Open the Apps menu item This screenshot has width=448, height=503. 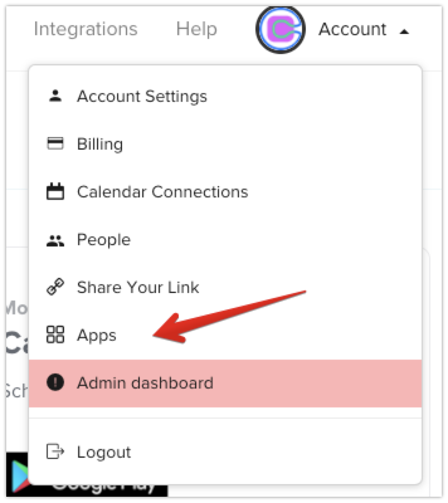tap(225, 335)
